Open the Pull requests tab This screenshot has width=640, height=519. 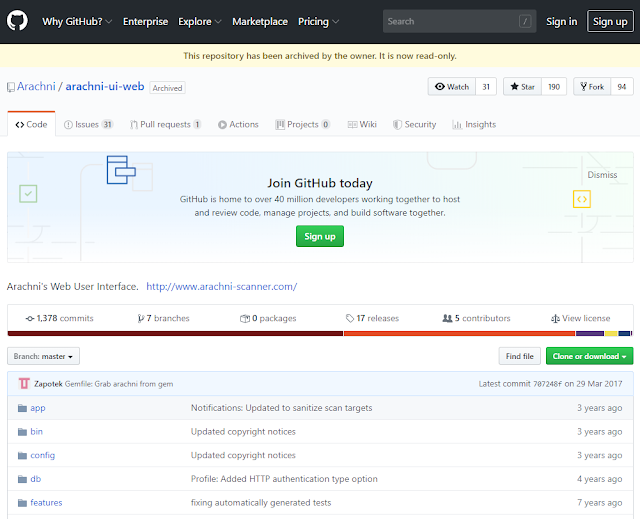[165, 124]
